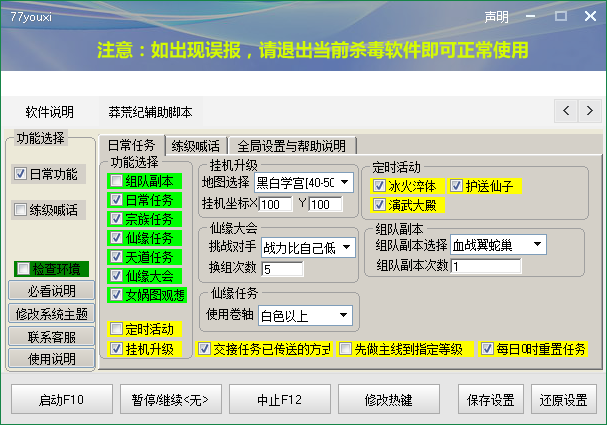Enable the 定时活动 checkbox
Image resolution: width=607 pixels, height=425 pixels.
point(118,329)
